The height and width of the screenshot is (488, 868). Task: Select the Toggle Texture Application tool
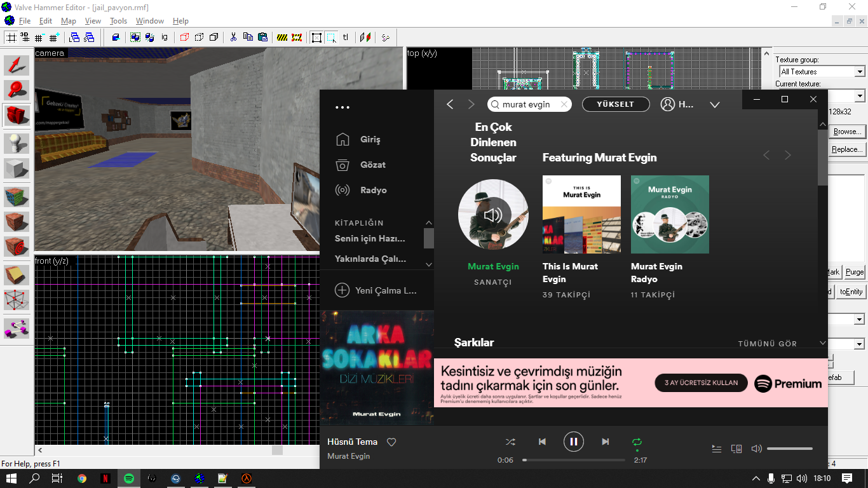17,196
